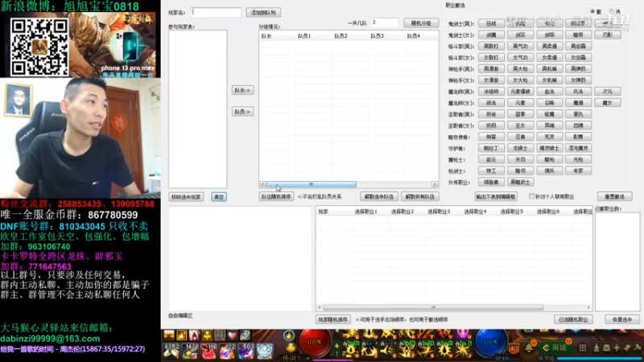Select the 选 radio option
644x362 pixels.
point(612,11)
